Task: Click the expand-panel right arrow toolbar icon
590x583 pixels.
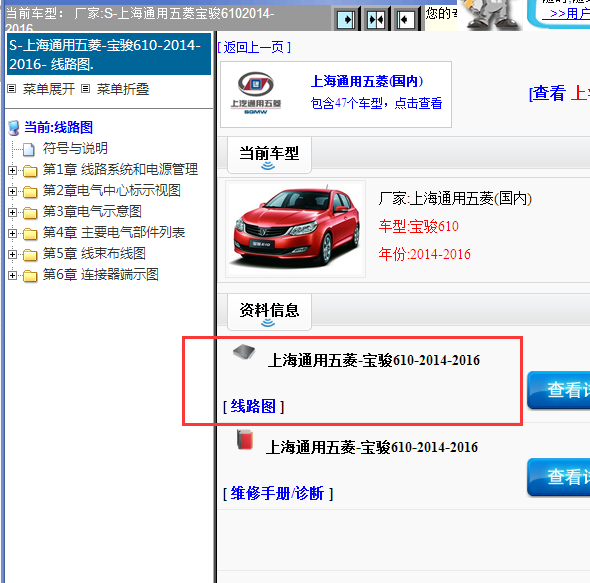Action: click(346, 19)
